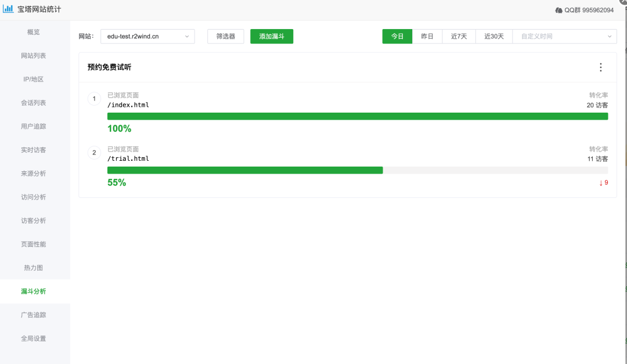The image size is (627, 364).
Task: Click the 筛选器 filter button
Action: pyautogui.click(x=225, y=37)
